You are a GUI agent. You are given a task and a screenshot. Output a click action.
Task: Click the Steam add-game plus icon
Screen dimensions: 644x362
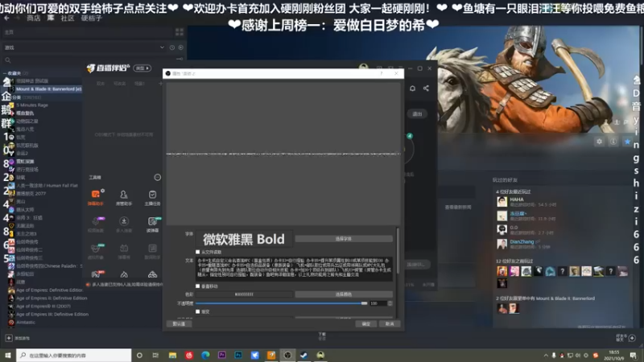[x=9, y=338]
